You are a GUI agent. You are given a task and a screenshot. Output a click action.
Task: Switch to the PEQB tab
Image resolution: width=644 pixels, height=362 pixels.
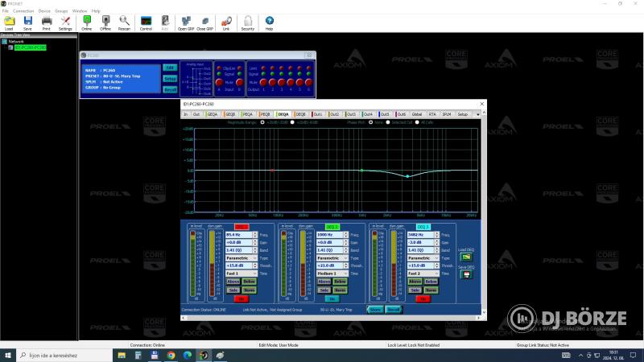(265, 114)
